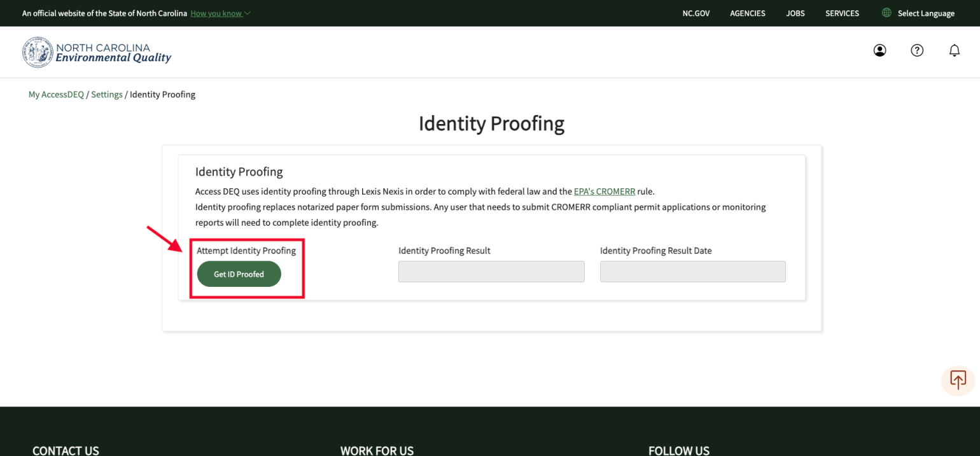Expand the 'How you know' disclosure
The image size is (980, 456).
216,13
